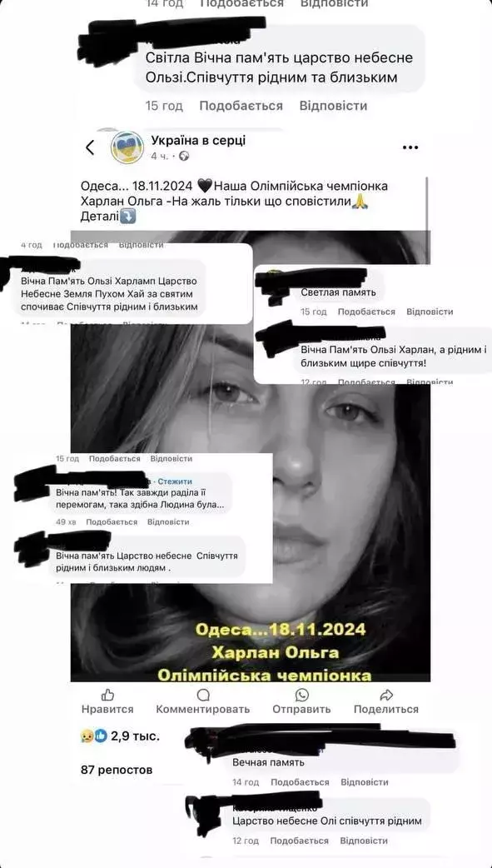Screen dimensions: 492x868
Task: Click the WhatsApp Отправить icon
Action: click(301, 695)
